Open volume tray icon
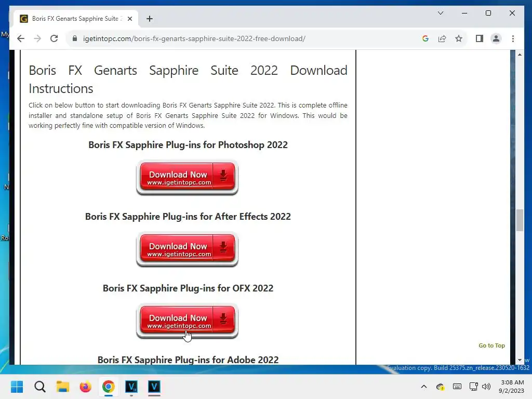 pos(486,387)
